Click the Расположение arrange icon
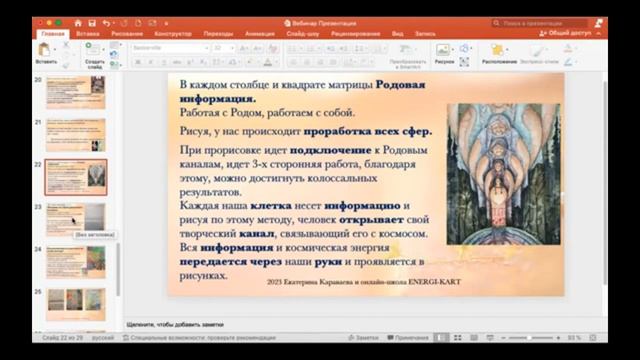 497,50
